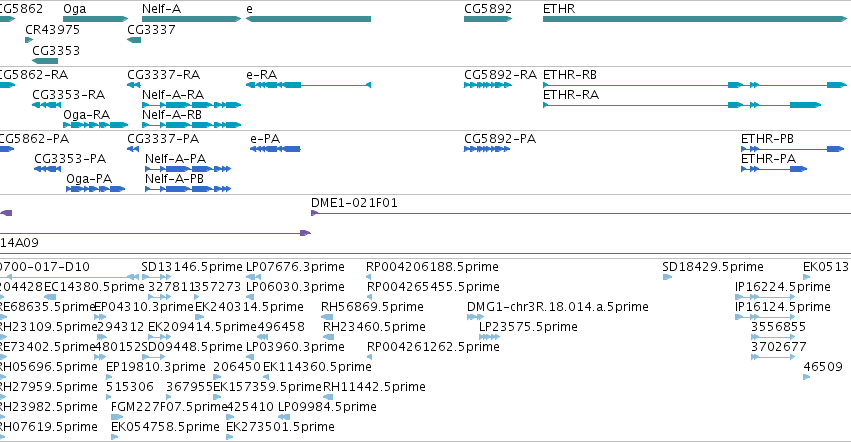
Task: Click the CG3353 gene arrow
Action: [45, 61]
